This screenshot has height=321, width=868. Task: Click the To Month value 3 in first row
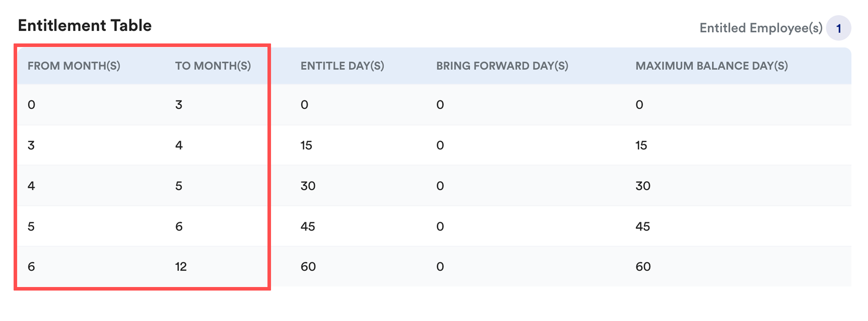pos(179,105)
